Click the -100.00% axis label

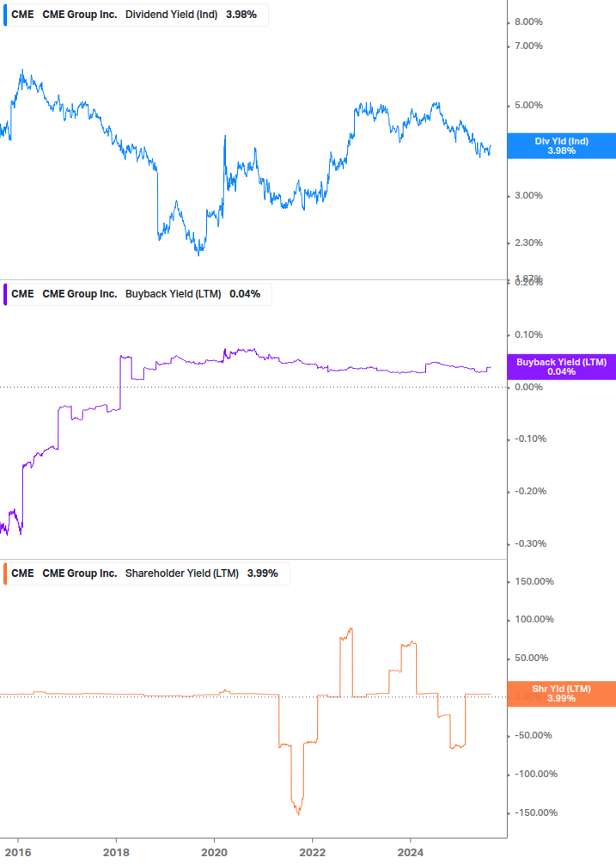(536, 775)
